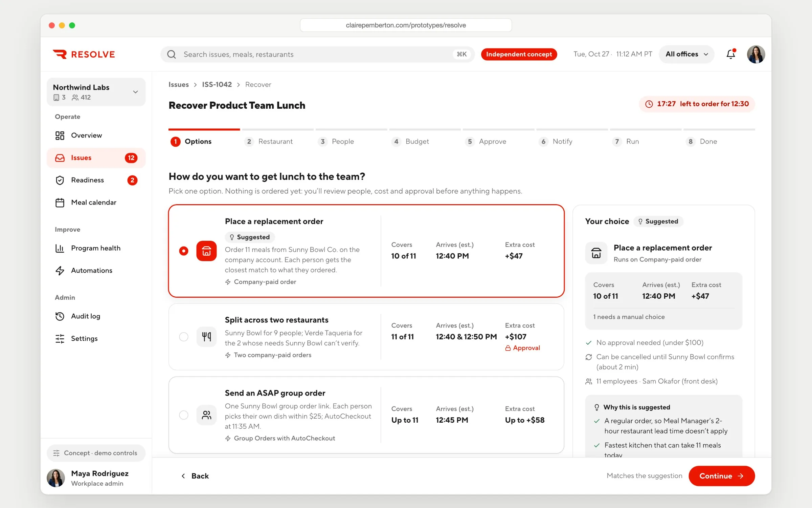Open Program health chart item

coord(96,248)
